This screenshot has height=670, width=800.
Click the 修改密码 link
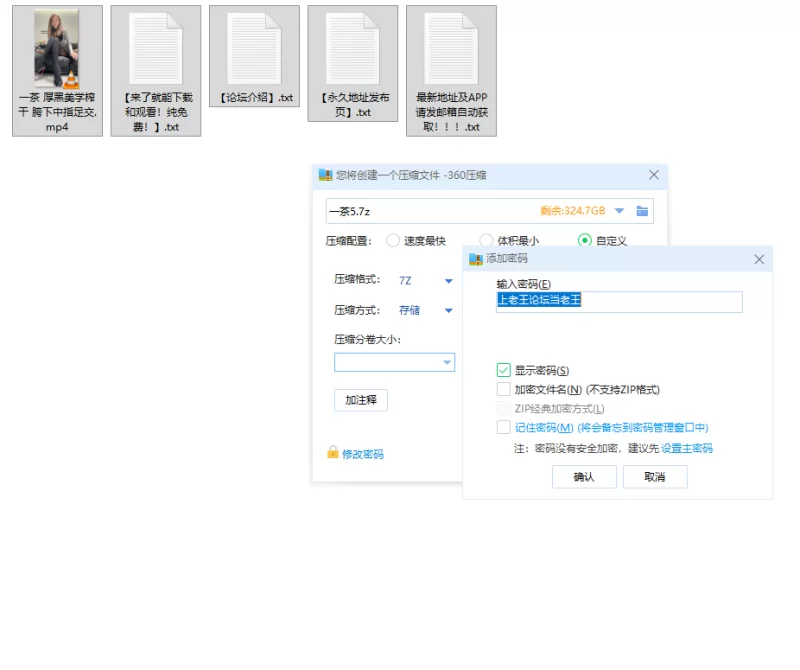(363, 454)
